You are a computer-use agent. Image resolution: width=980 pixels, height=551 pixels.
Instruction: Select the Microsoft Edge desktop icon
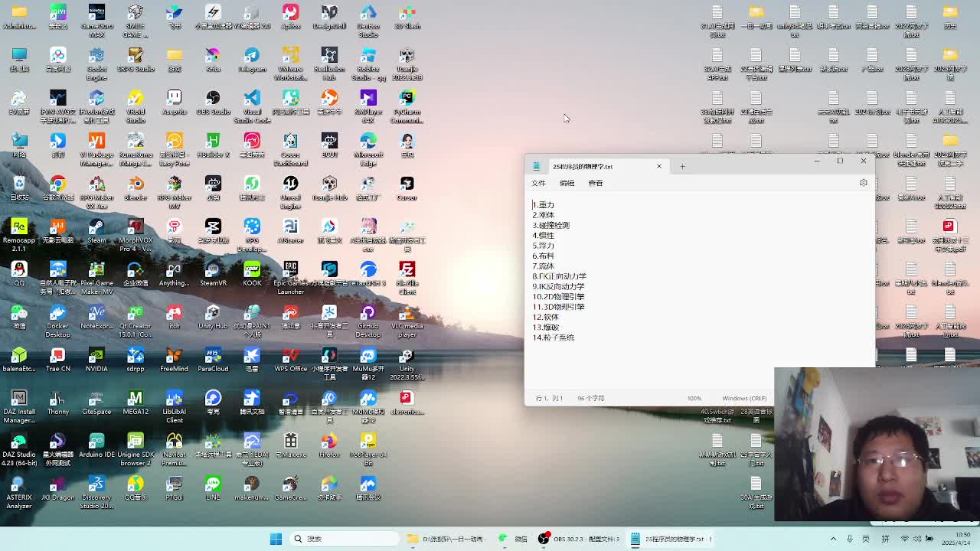point(368,149)
